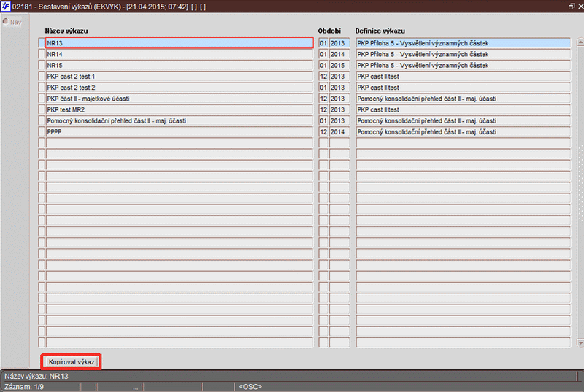Click period year 2015 in NR15 row
Viewport: 584px width, 392px height.
point(339,66)
